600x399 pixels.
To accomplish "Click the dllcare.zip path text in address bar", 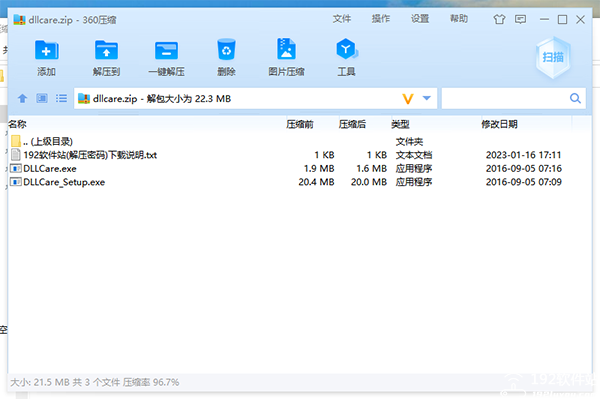I will pyautogui.click(x=162, y=99).
